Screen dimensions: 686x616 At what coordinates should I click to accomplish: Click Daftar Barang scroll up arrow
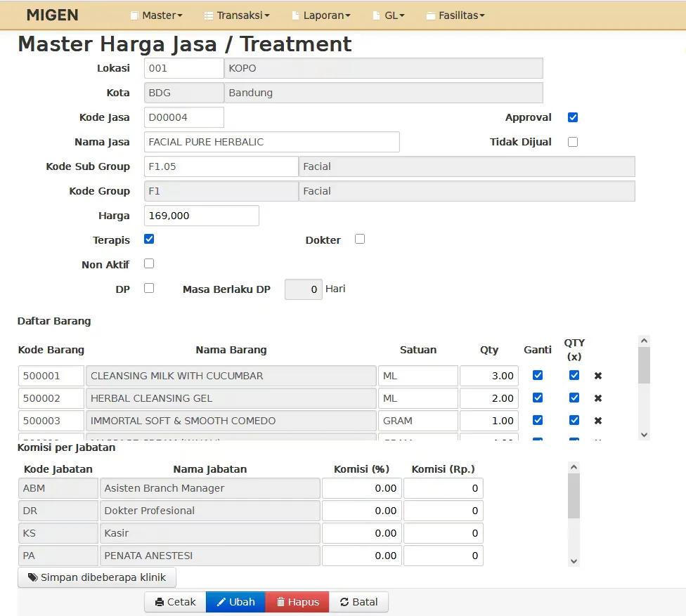pos(644,341)
